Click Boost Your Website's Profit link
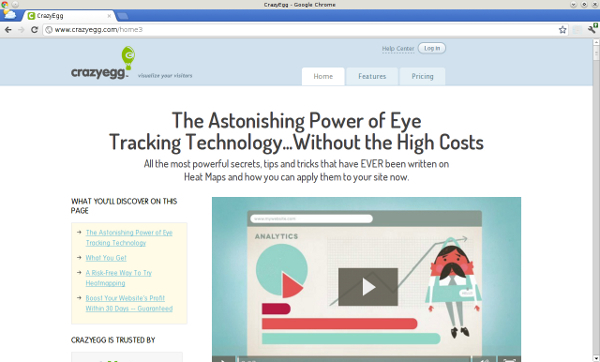 tap(129, 303)
